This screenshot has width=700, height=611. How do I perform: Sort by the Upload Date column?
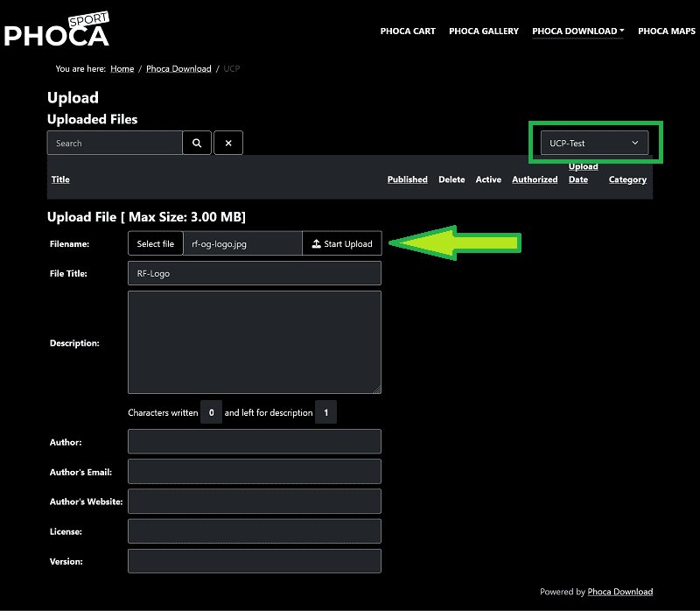point(583,172)
